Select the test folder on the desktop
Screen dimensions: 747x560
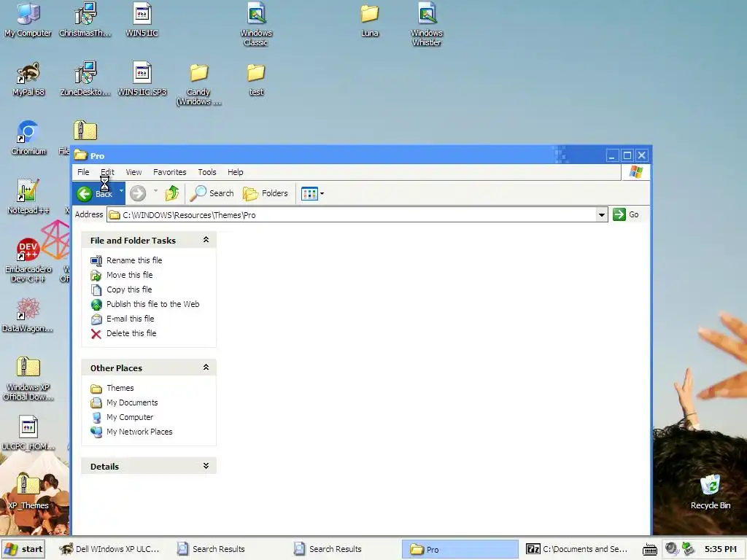click(x=256, y=79)
